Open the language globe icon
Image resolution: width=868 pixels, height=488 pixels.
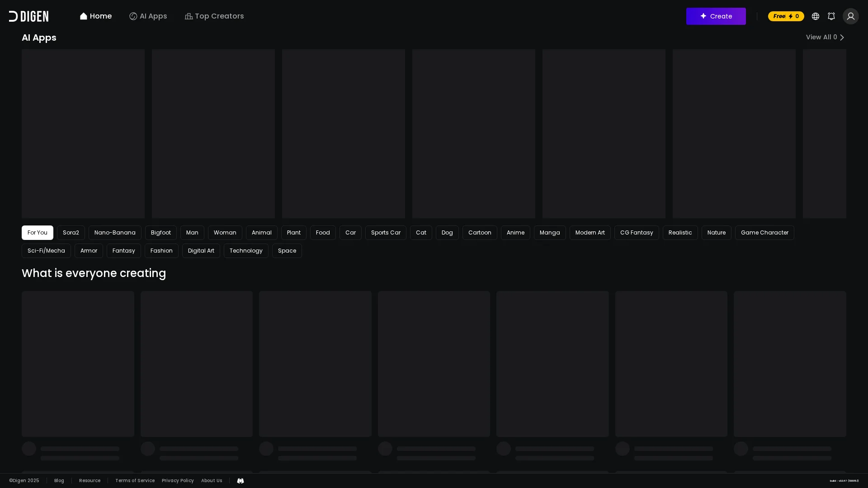pos(815,16)
